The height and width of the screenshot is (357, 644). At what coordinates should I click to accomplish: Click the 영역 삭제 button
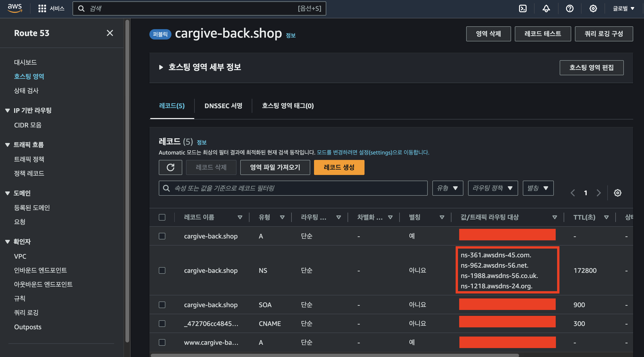pos(488,34)
